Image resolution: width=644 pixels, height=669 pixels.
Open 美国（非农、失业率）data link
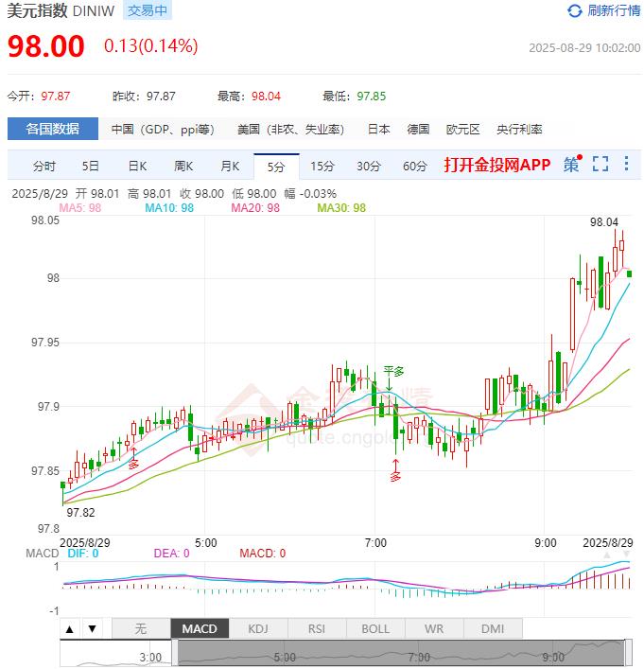click(x=290, y=130)
